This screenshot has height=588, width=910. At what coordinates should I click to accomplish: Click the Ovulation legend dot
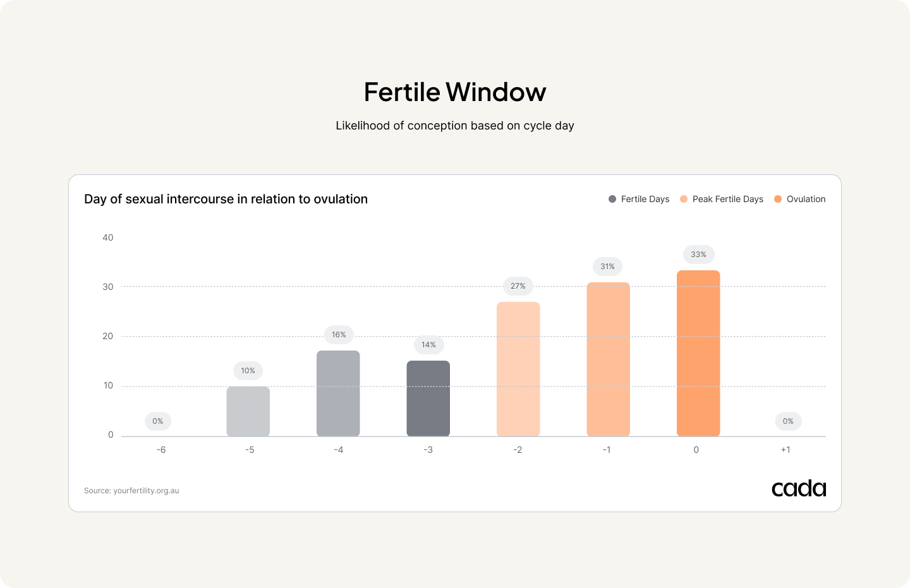point(778,199)
